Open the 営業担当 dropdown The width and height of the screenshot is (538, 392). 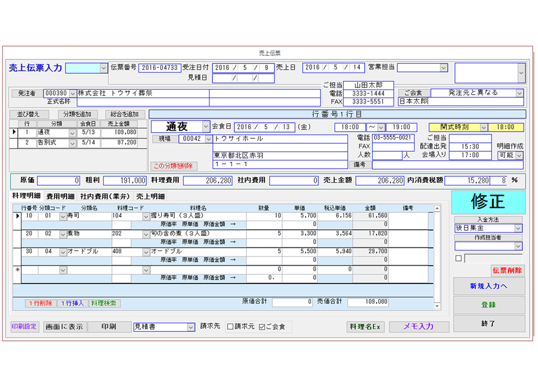443,68
